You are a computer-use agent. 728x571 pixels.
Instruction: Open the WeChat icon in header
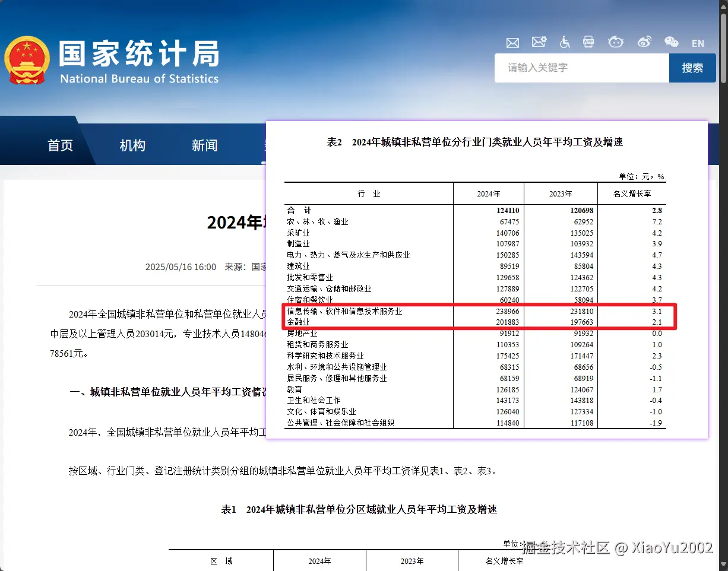click(671, 42)
